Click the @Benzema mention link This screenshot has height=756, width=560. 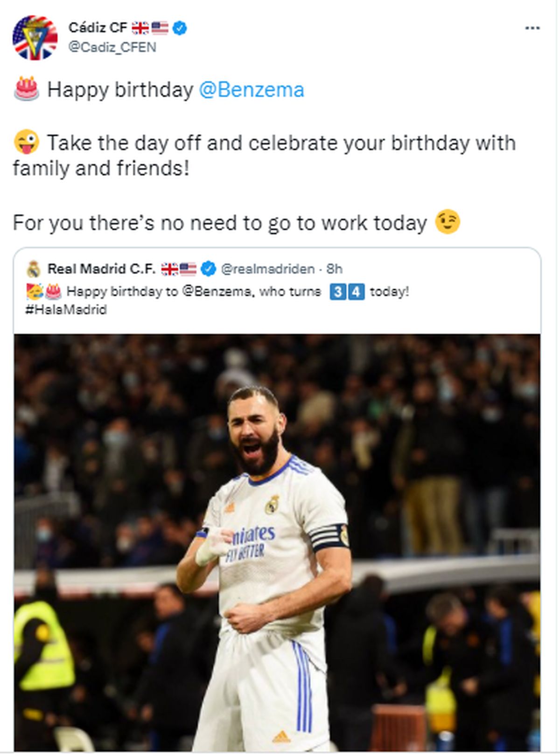pos(252,90)
